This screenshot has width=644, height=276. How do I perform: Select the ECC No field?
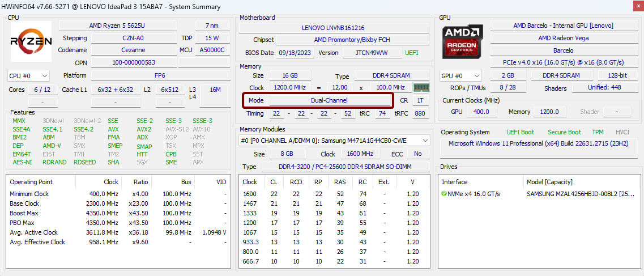click(x=417, y=154)
